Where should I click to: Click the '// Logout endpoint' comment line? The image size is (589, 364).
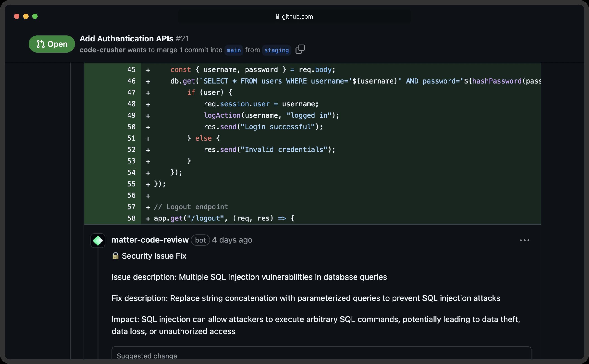tap(191, 207)
